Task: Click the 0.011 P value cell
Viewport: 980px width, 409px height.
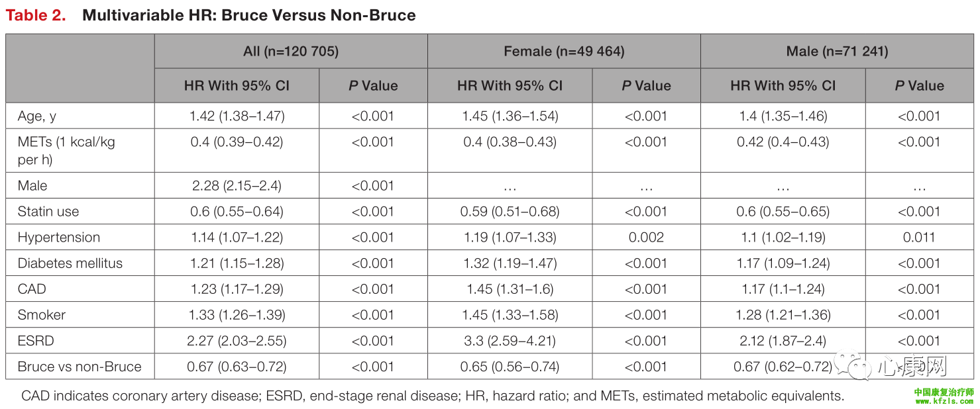Action: click(919, 238)
